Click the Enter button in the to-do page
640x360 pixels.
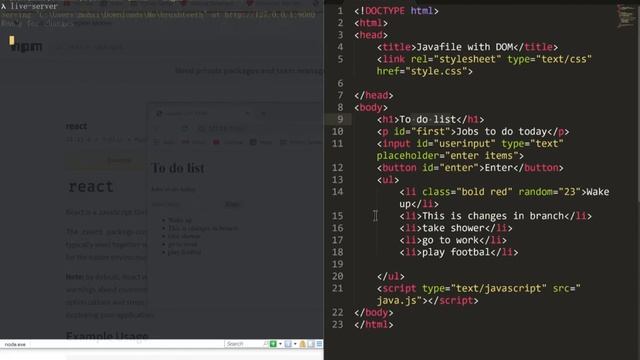click(233, 204)
